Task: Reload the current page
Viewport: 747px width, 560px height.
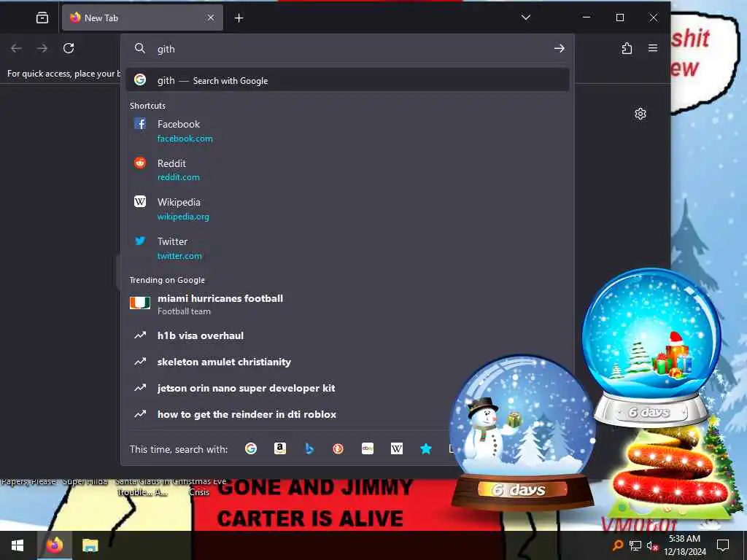Action: tap(69, 48)
